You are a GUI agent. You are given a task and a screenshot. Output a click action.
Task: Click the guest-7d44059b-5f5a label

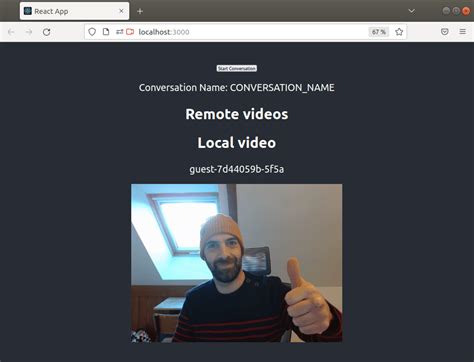pos(237,169)
